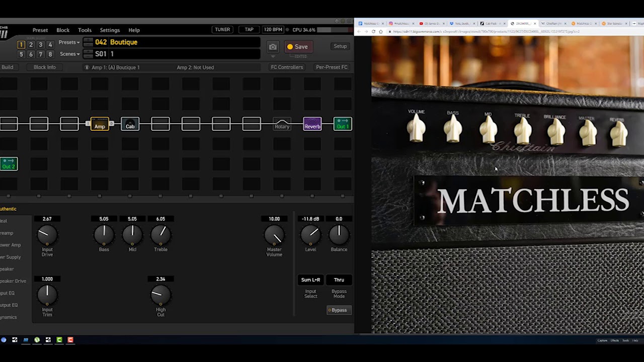Click the red Camtasia recorder taskbar icon

pos(70,340)
